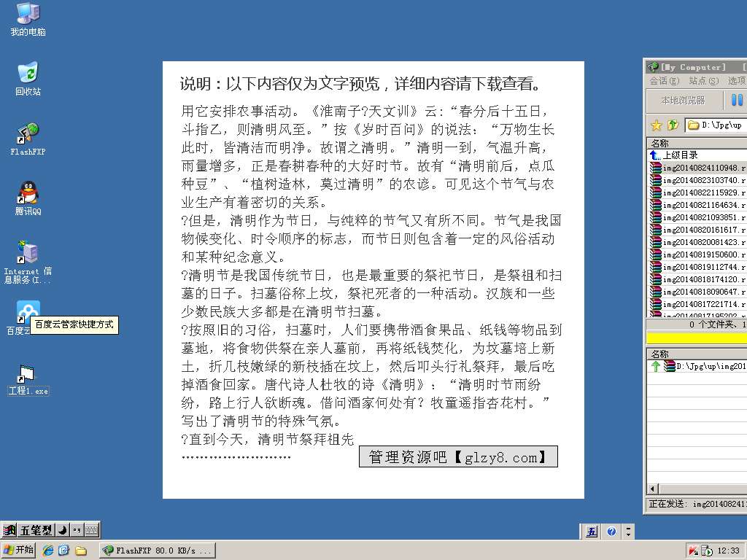Click the Kaspersky tray icon
The width and height of the screenshot is (747, 560).
click(693, 551)
